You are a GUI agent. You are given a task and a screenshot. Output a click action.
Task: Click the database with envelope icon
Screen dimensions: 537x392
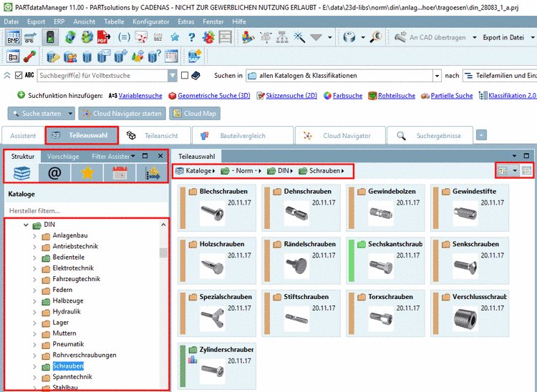click(103, 56)
